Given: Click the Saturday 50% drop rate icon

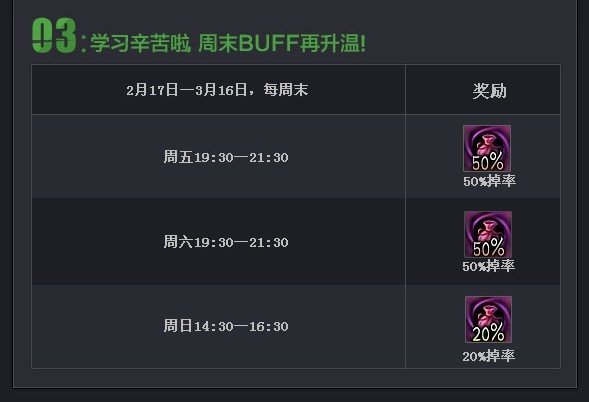Looking at the screenshot, I should [488, 234].
